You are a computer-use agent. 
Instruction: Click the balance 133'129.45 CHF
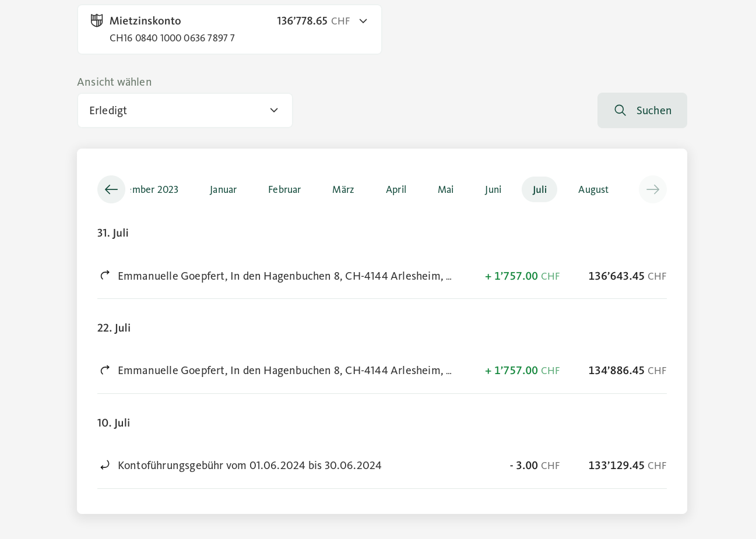click(x=627, y=466)
